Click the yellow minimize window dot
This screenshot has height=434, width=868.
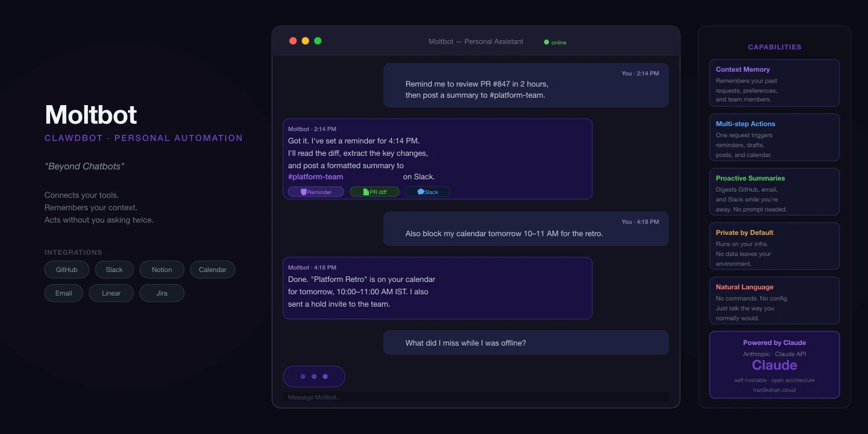coord(305,41)
